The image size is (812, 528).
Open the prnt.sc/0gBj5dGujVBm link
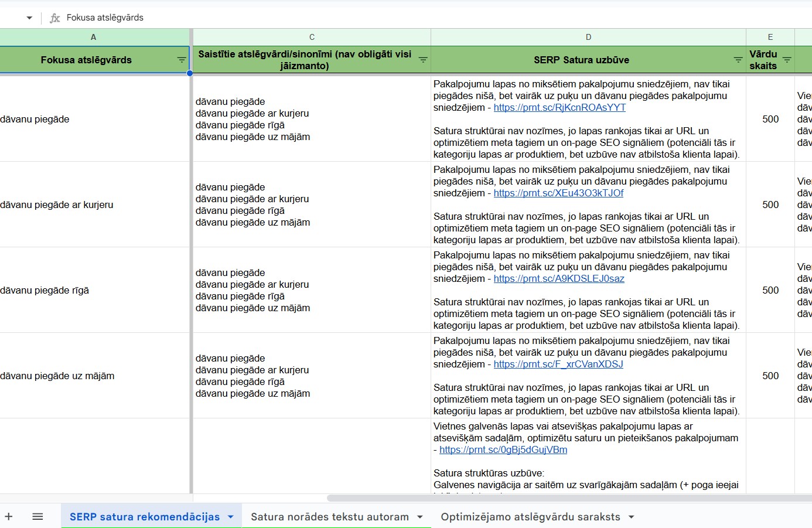503,450
